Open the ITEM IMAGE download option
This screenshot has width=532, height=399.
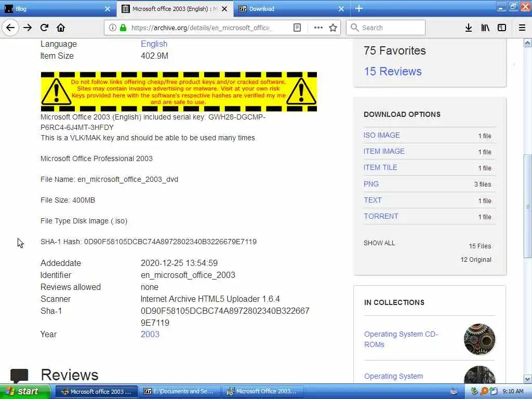384,151
